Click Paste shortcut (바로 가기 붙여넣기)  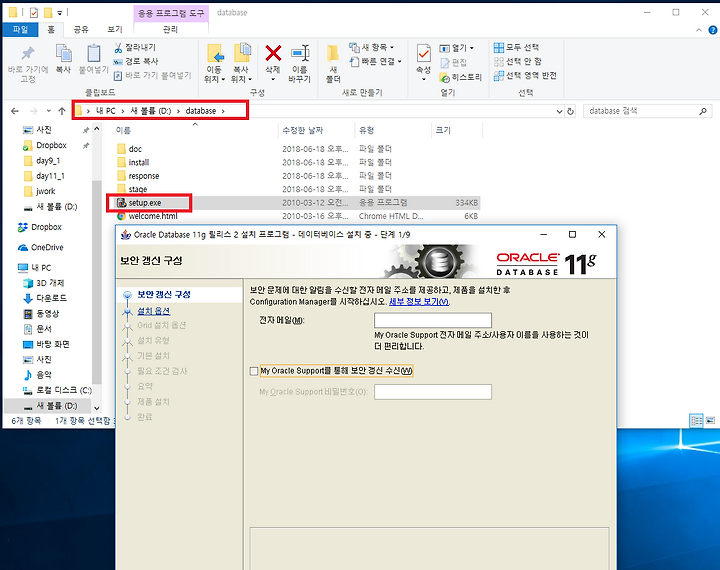[x=152, y=75]
